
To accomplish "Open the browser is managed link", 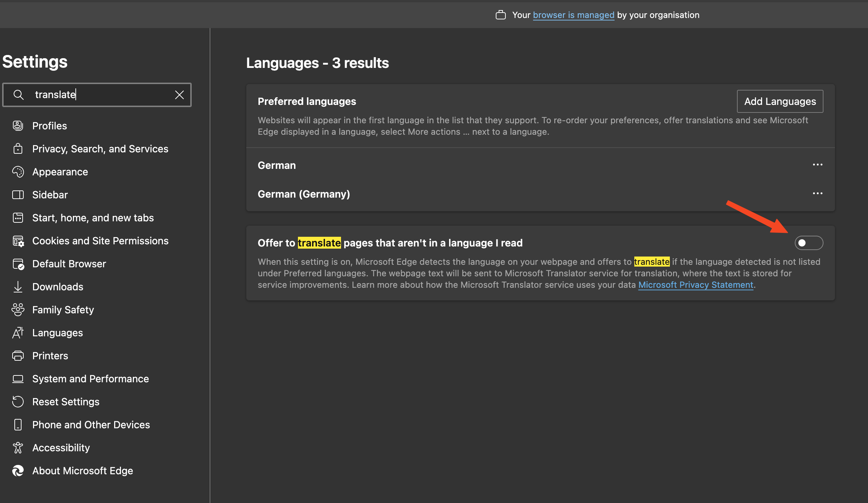I will (573, 15).
